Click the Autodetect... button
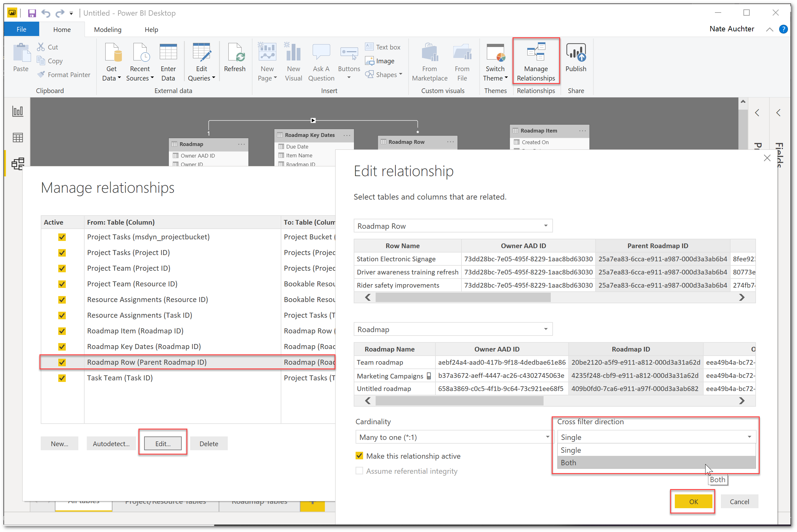 click(x=111, y=443)
